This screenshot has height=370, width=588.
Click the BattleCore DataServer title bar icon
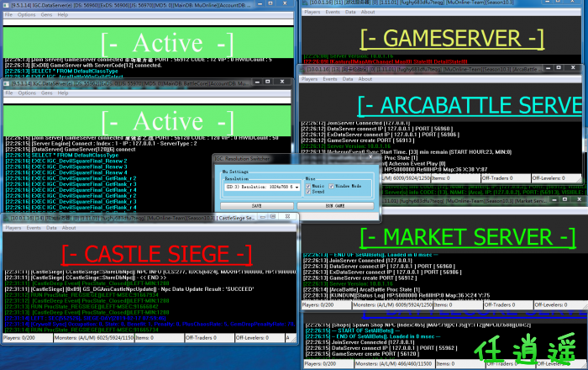[6, 83]
